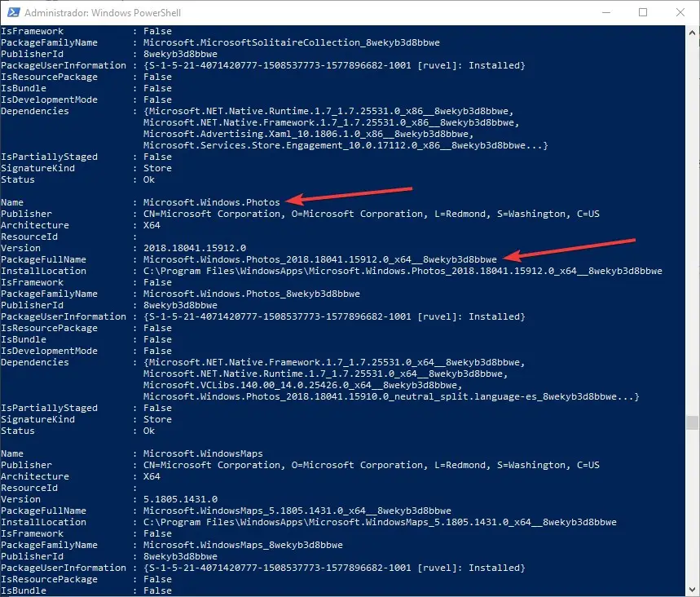Click the name value 'Microsoft.WindowsMaps'
Screen dimensions: 700x597
pyautogui.click(x=203, y=453)
